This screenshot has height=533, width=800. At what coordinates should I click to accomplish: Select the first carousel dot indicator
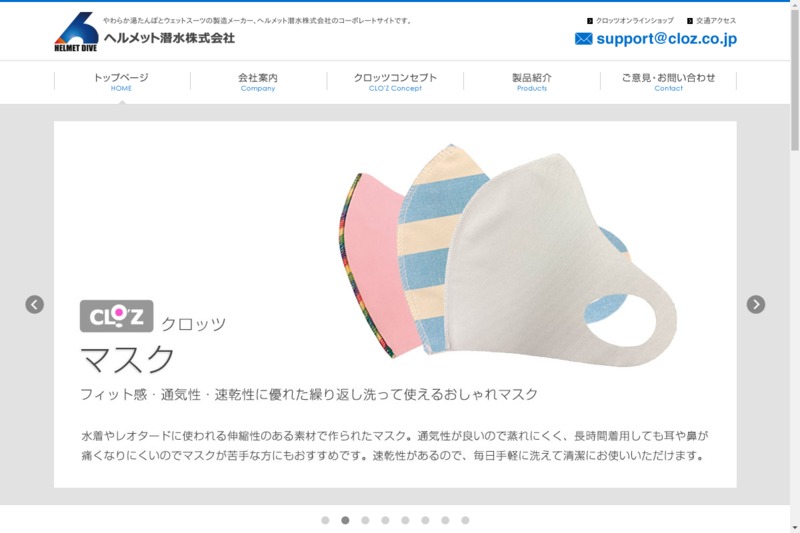point(326,520)
